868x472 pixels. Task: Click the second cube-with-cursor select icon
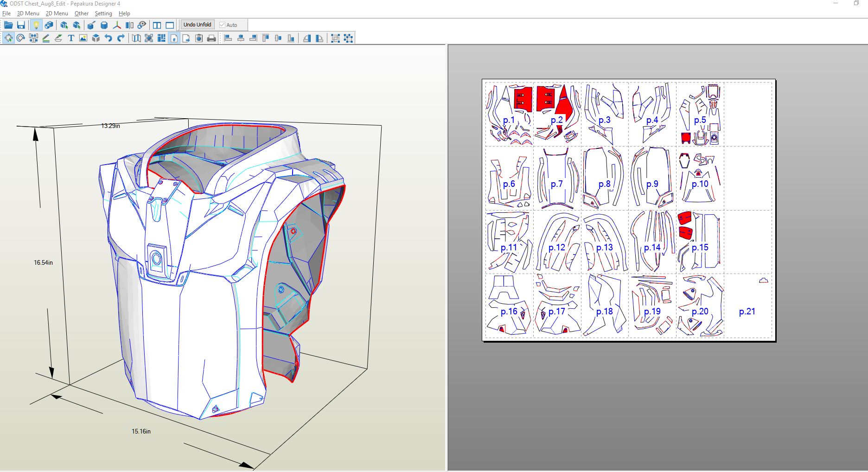(x=77, y=25)
